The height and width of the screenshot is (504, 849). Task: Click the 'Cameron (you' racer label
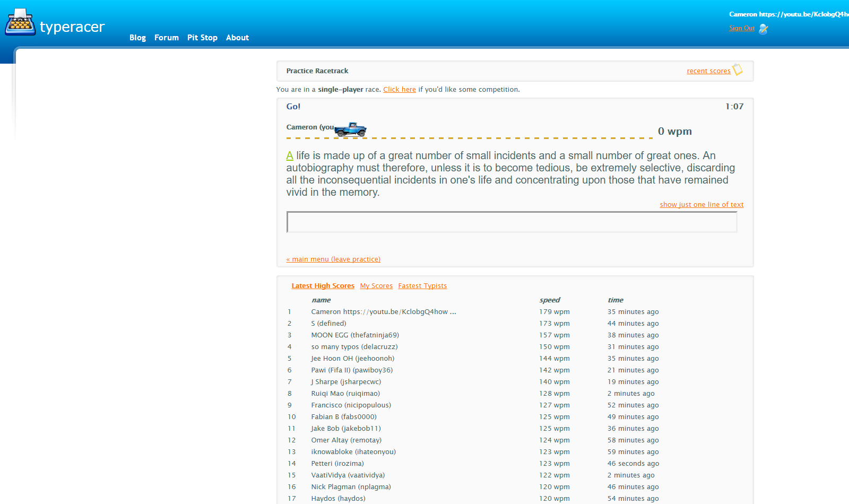pos(310,127)
